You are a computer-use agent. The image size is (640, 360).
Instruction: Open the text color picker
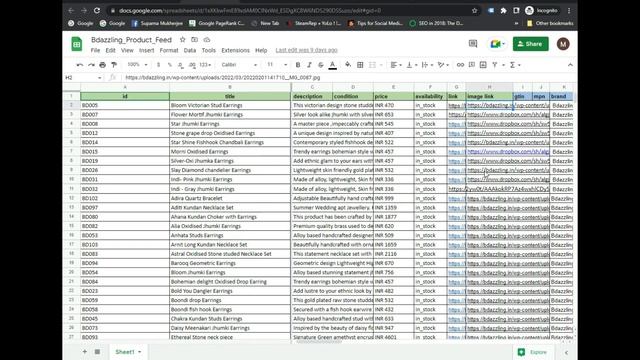point(333,65)
